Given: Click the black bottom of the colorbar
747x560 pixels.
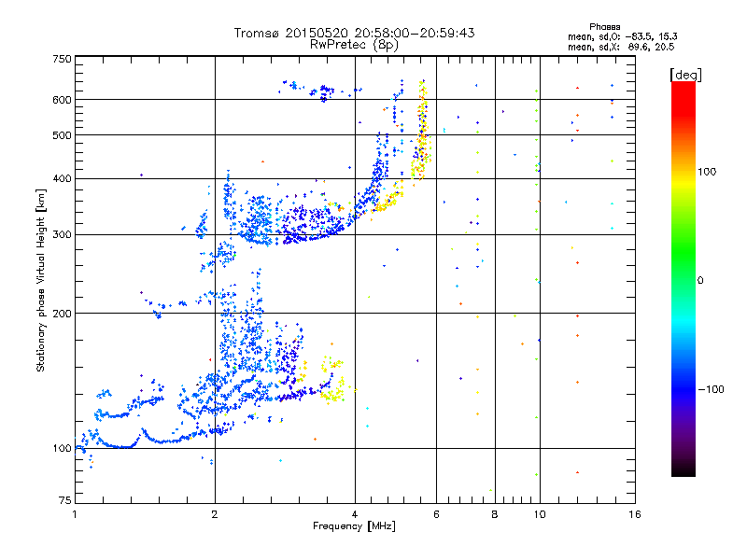Looking at the screenshot, I should (684, 469).
